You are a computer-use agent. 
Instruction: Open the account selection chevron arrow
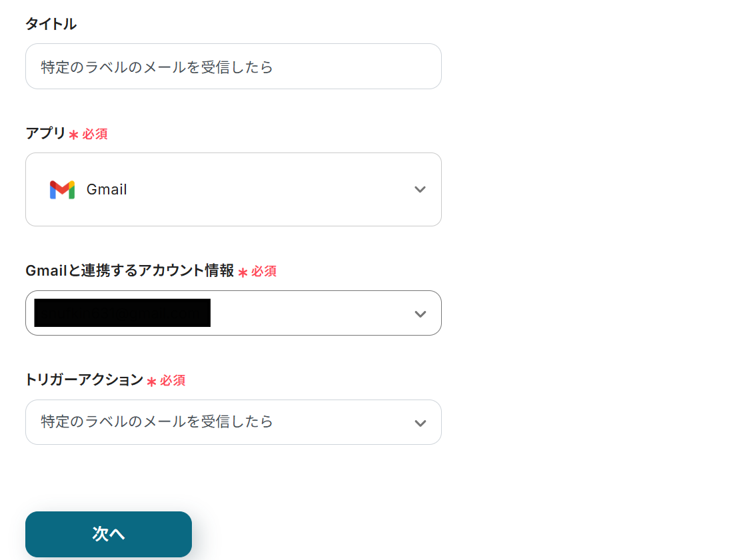click(420, 314)
